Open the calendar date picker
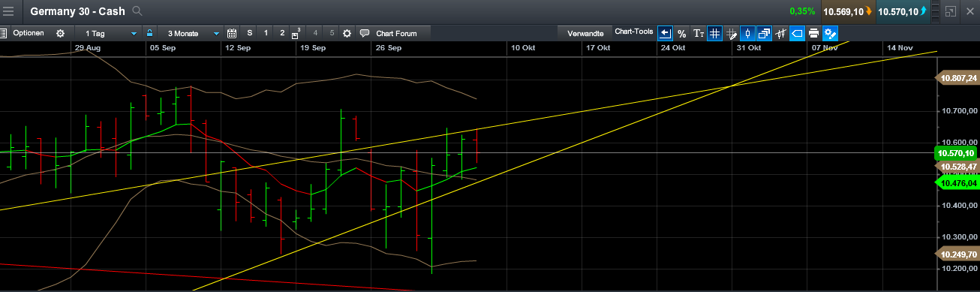 [232, 33]
